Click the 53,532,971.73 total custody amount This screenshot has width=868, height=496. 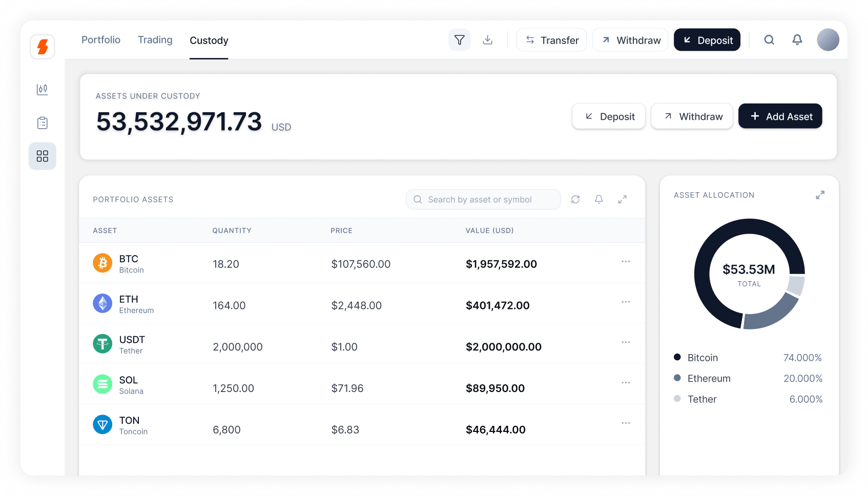179,122
